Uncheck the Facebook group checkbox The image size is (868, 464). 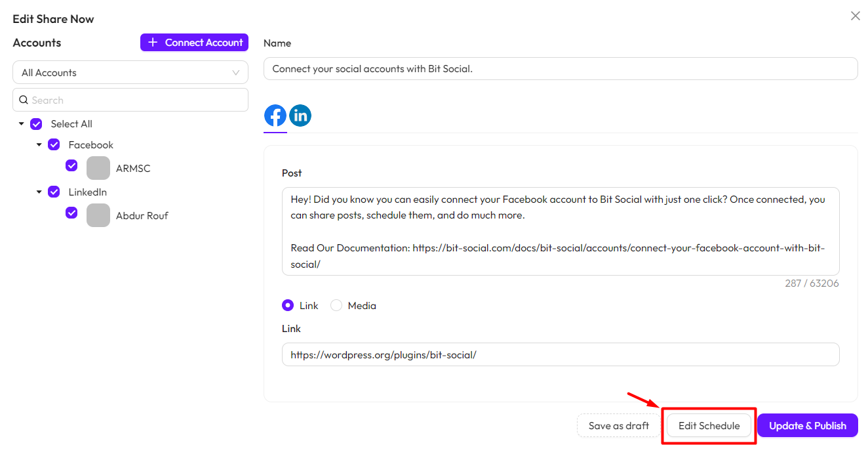(54, 144)
